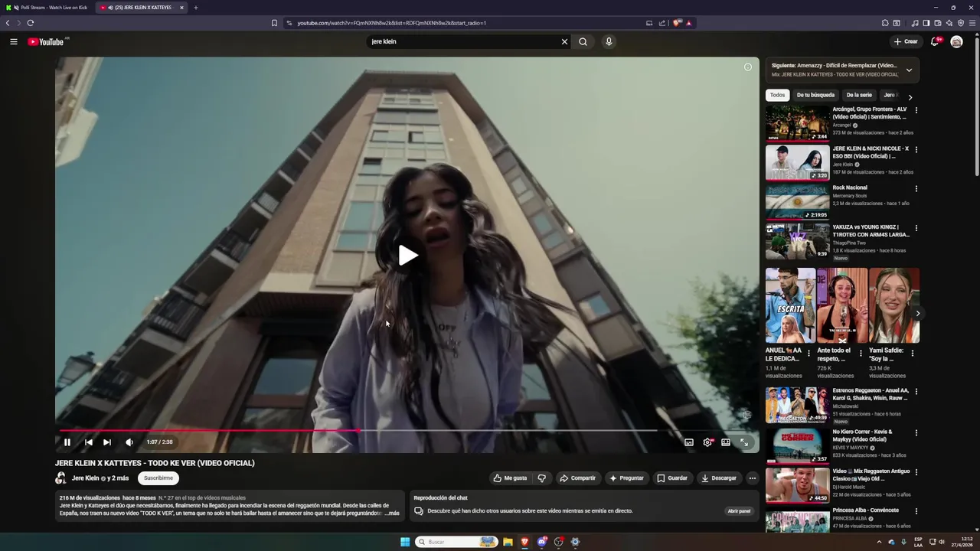Open the browser extensions puzzle icon
The height and width of the screenshot is (551, 980).
coord(885,23)
